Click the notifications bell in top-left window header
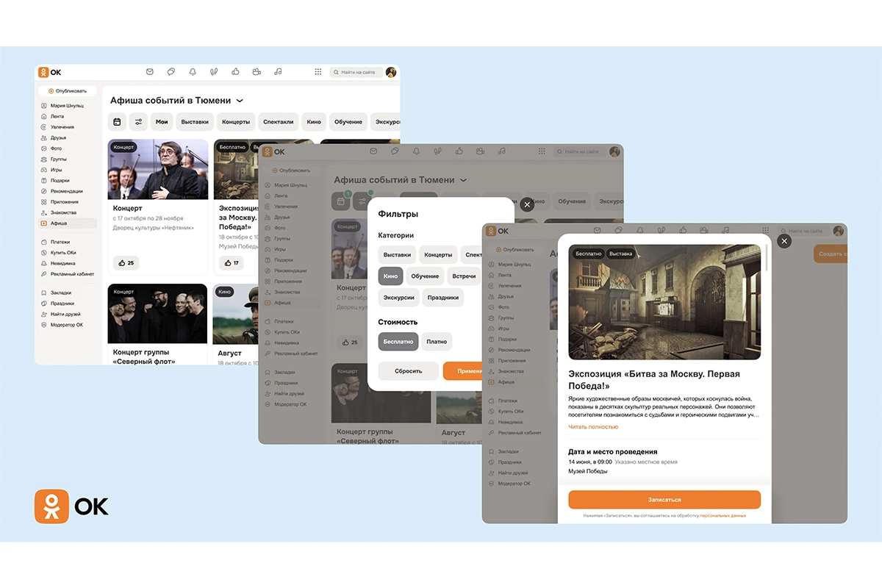Image resolution: width=882 pixels, height=588 pixels. [x=193, y=72]
